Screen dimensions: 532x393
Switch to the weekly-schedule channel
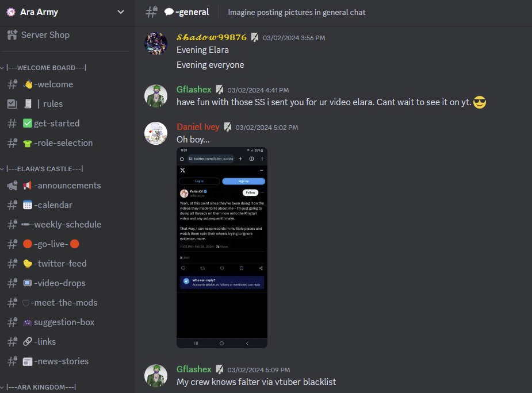click(x=67, y=225)
